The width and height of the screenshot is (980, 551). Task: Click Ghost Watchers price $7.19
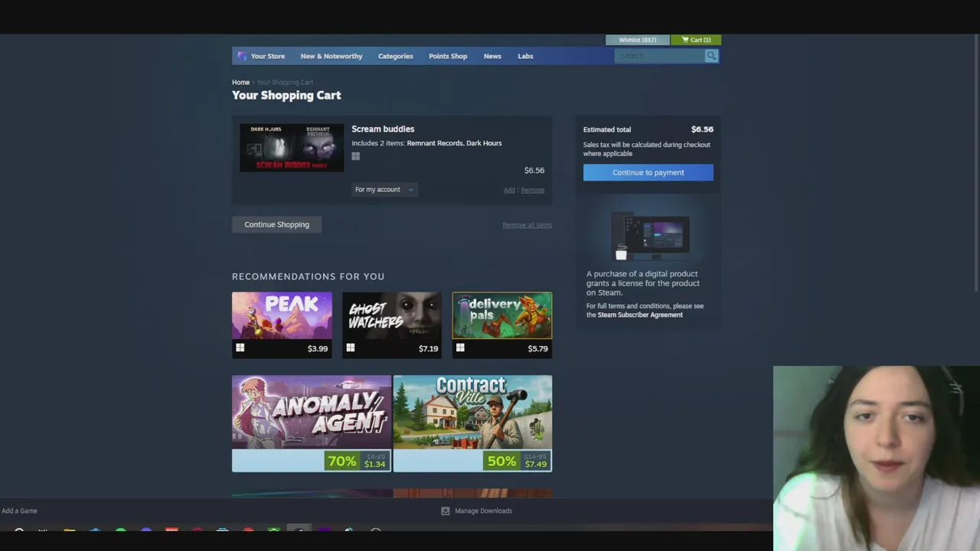[428, 349]
